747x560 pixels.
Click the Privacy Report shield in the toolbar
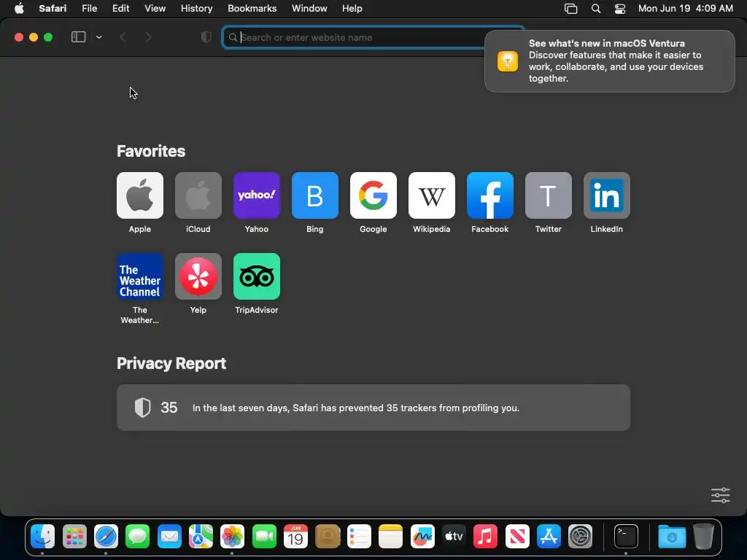click(206, 37)
